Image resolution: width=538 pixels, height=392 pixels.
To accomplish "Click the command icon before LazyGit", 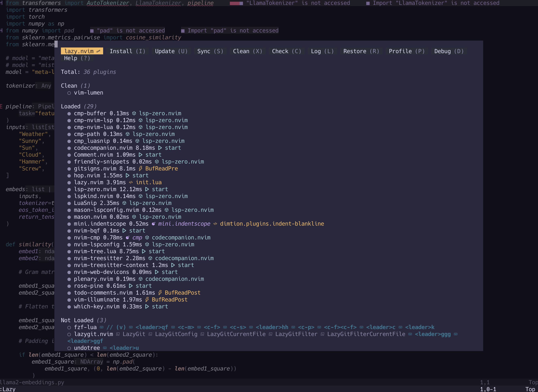I will click(118, 334).
